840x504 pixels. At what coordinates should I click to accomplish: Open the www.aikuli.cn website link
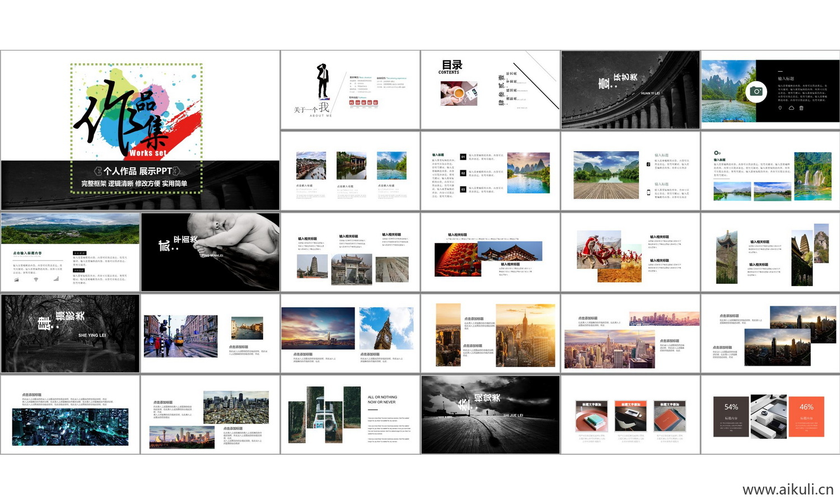point(787,489)
